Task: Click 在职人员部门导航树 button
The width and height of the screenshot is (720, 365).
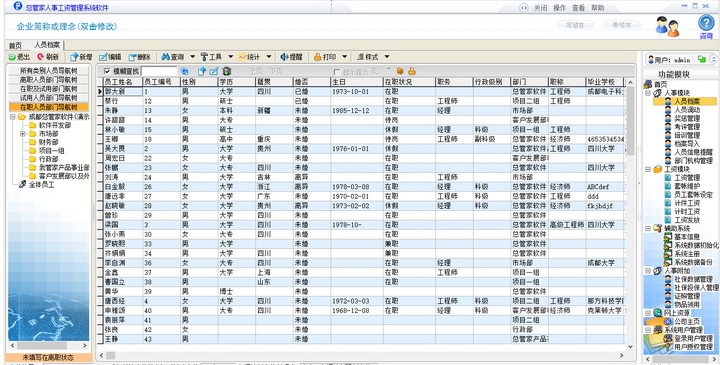Action: 48,107
